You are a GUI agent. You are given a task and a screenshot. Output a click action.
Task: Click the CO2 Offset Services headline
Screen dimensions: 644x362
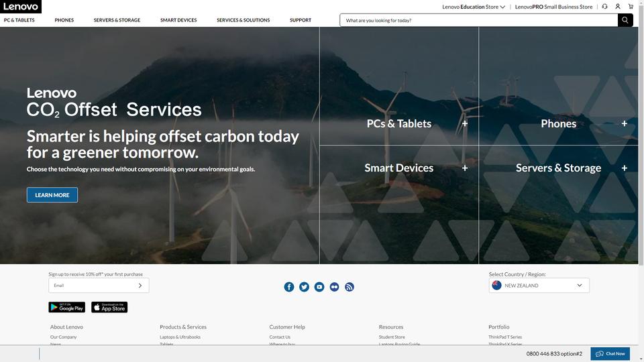[114, 109]
